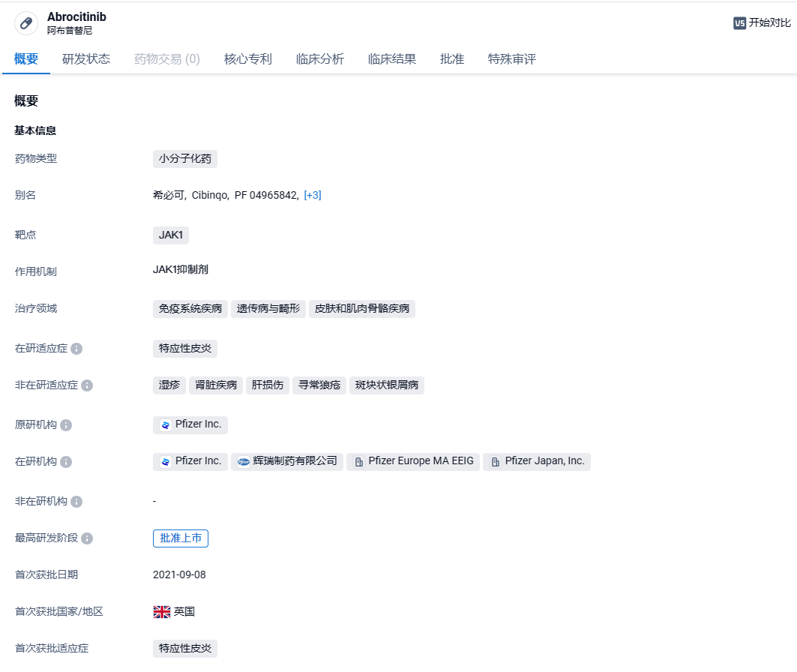797x672 pixels.
Task: Go to the 临床结果 tab
Action: (x=392, y=59)
